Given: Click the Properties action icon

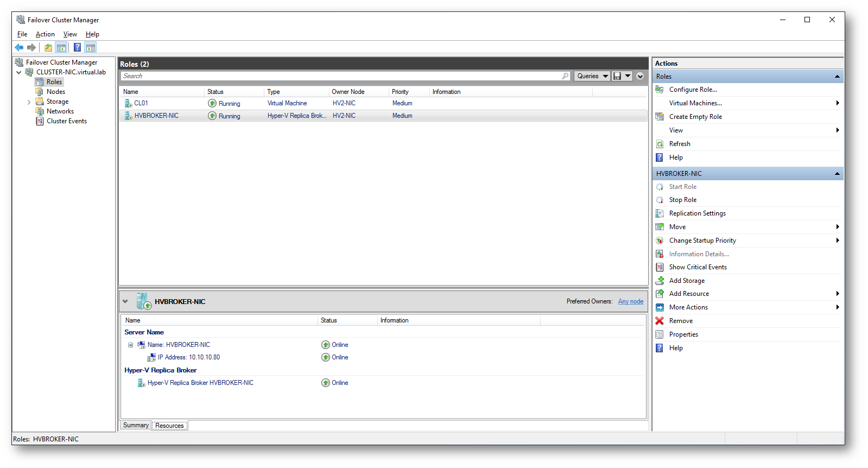Looking at the screenshot, I should 660,334.
